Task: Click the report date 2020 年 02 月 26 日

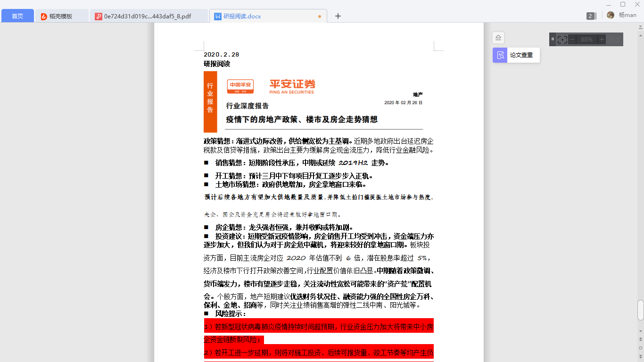Action: 404,103
